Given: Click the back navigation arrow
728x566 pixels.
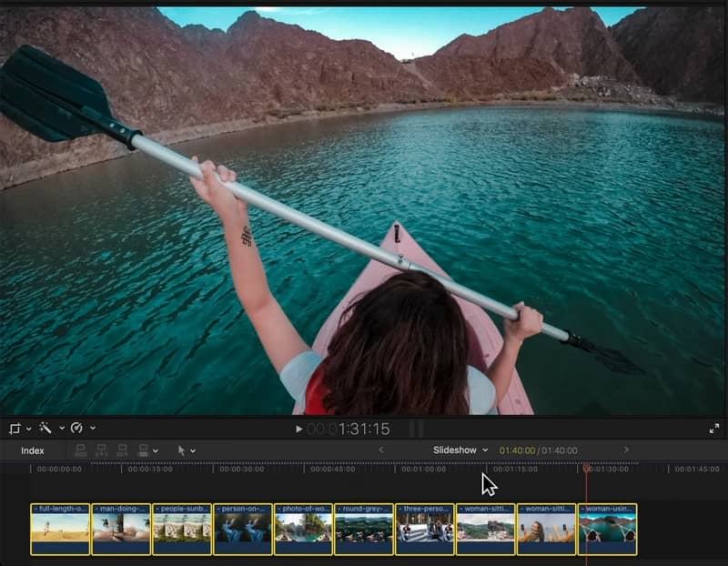Looking at the screenshot, I should (382, 451).
